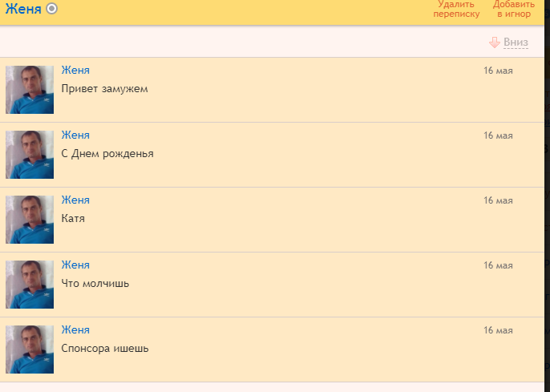Open avatar in "Что молчишь" message

(30, 285)
